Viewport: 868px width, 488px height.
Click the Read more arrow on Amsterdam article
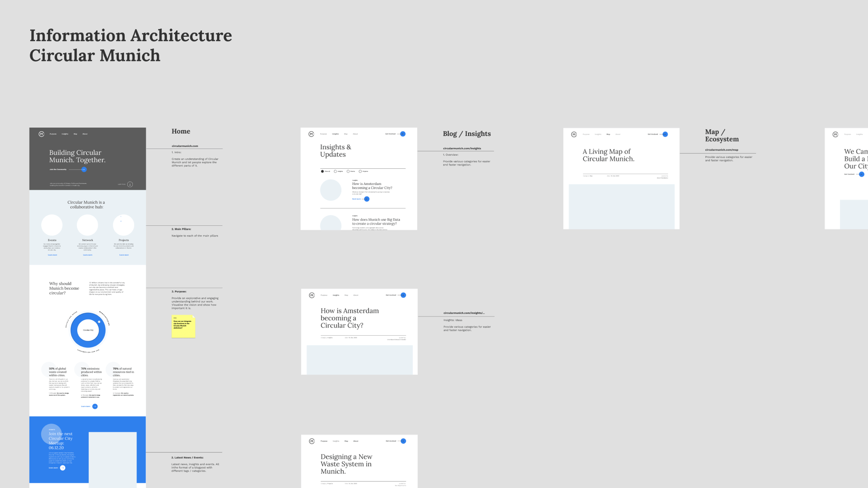pyautogui.click(x=367, y=199)
